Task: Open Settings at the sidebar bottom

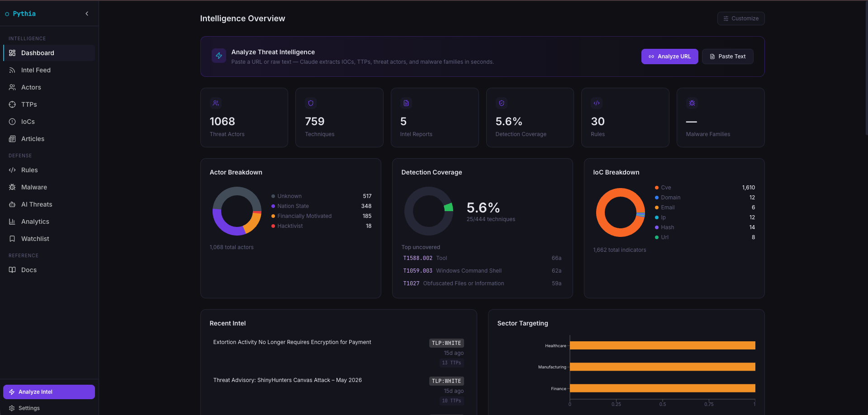Action: pos(49,408)
